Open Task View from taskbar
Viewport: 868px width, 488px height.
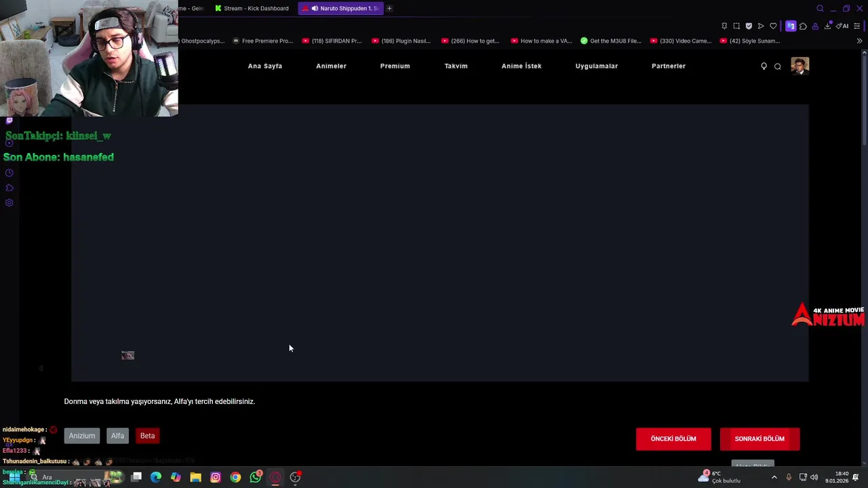point(136,477)
